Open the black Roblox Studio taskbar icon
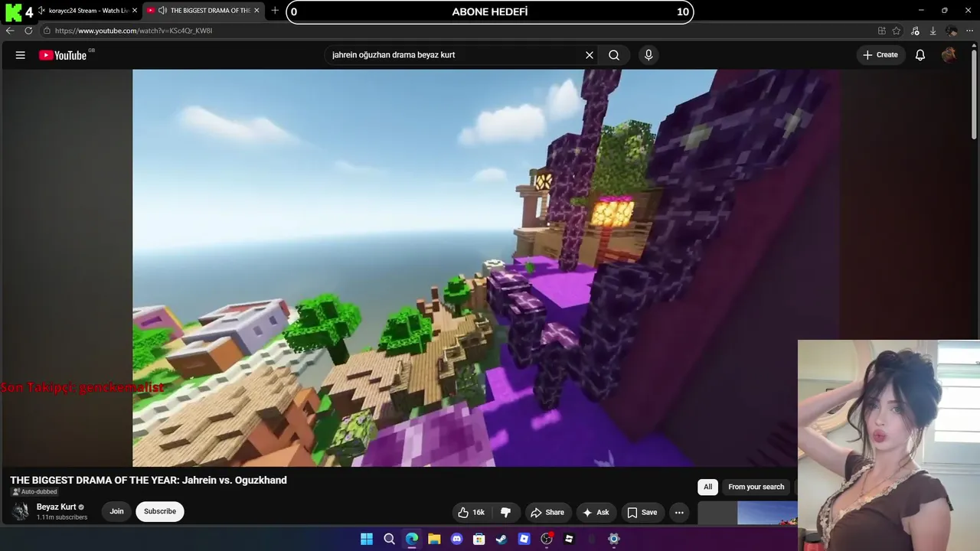This screenshot has height=551, width=980. pyautogui.click(x=569, y=539)
